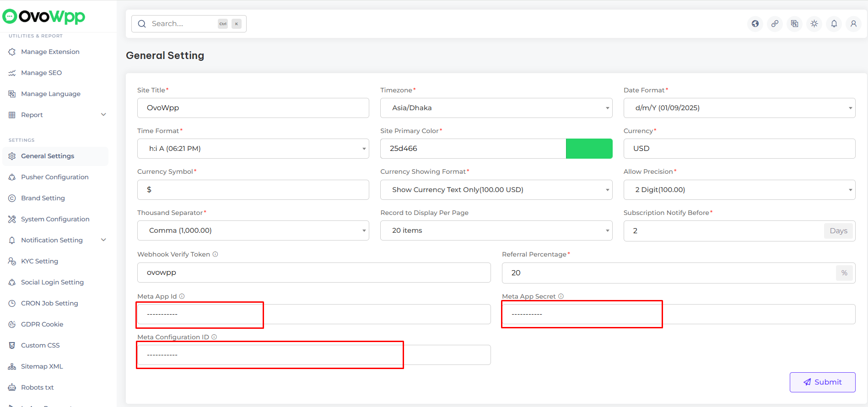Expand the Currency Showing Format dropdown

click(496, 190)
